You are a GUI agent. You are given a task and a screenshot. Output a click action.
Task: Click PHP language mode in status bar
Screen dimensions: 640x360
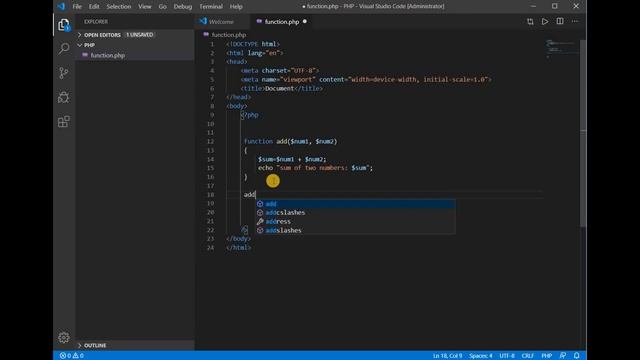(x=547, y=356)
